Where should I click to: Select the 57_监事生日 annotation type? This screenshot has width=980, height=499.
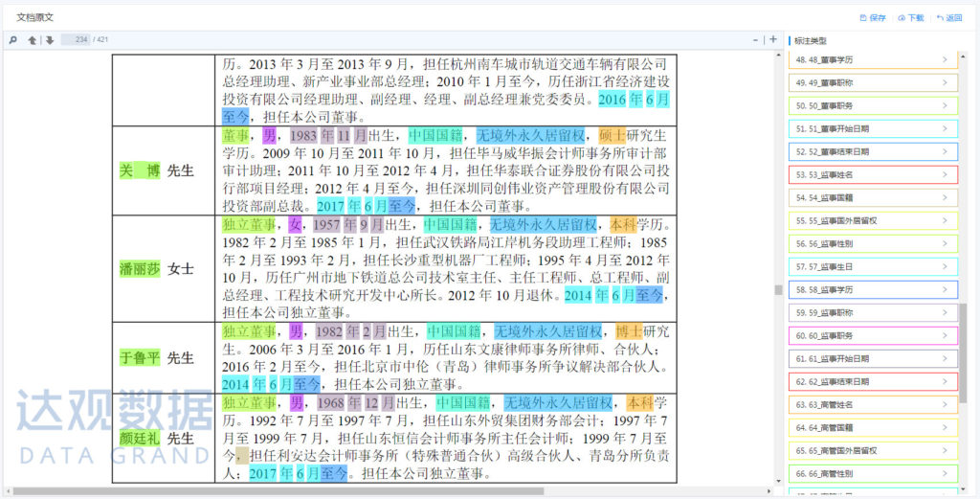873,267
